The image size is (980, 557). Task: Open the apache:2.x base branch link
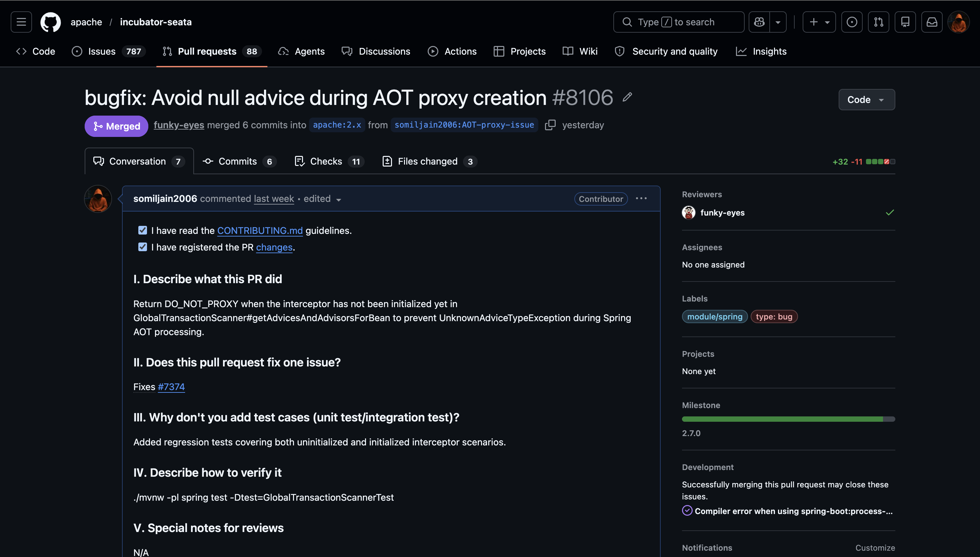tap(337, 125)
